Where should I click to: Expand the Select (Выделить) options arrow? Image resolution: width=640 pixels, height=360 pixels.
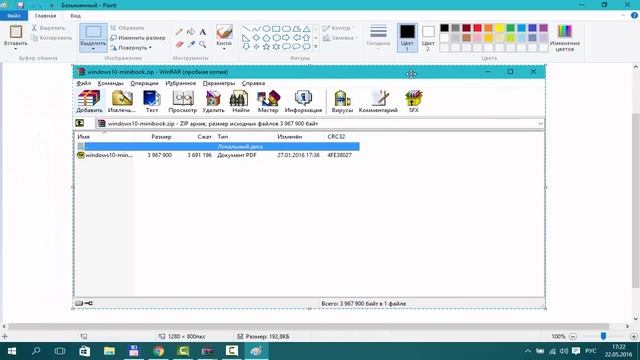93,49
